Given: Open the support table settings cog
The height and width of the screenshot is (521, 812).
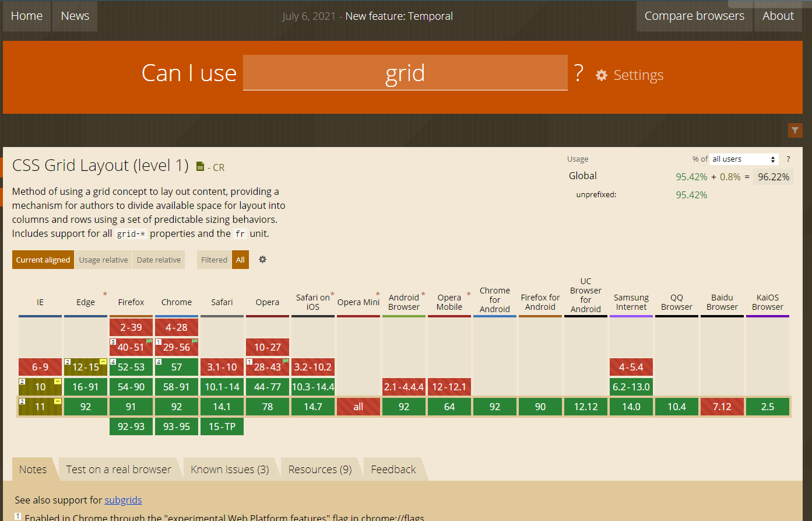Looking at the screenshot, I should pyautogui.click(x=262, y=260).
